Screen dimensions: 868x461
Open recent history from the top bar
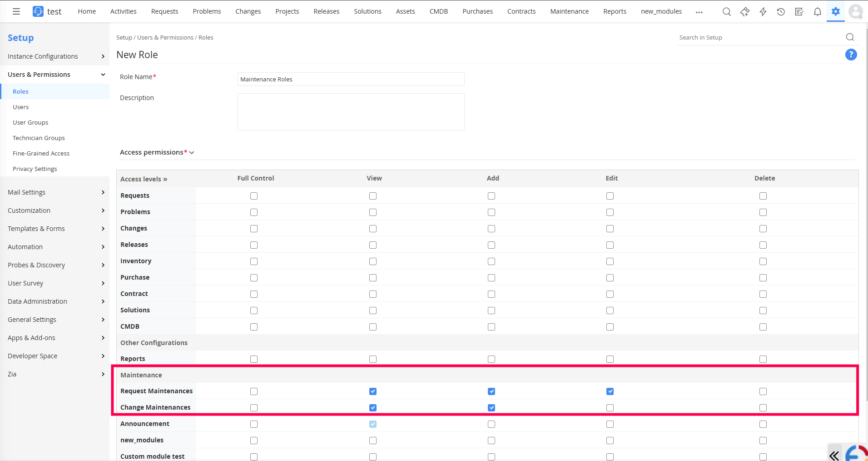781,11
